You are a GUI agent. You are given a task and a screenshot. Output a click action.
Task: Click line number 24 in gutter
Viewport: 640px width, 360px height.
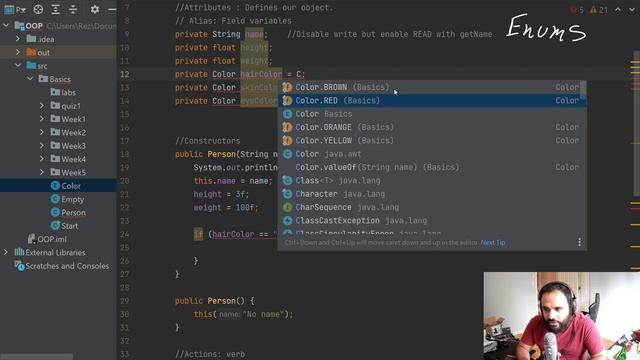tap(125, 234)
